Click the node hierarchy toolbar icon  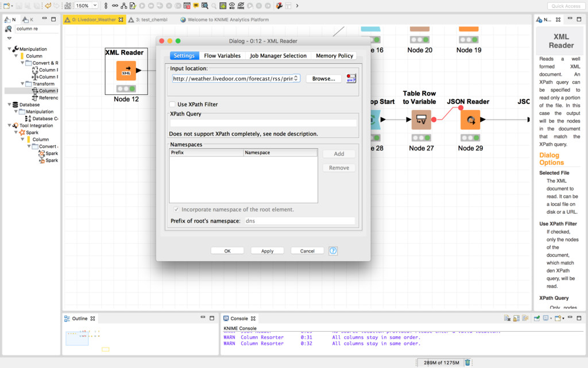[x=124, y=6]
